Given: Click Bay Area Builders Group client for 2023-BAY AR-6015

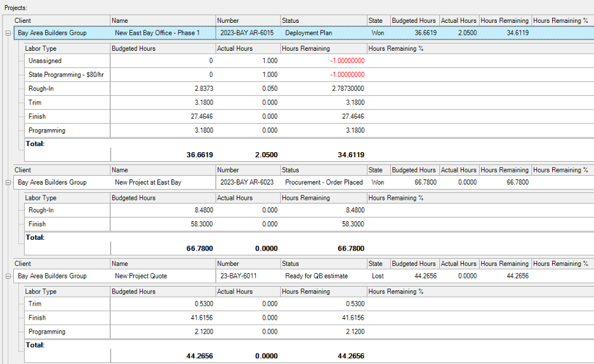Looking at the screenshot, I should pyautogui.click(x=52, y=33).
